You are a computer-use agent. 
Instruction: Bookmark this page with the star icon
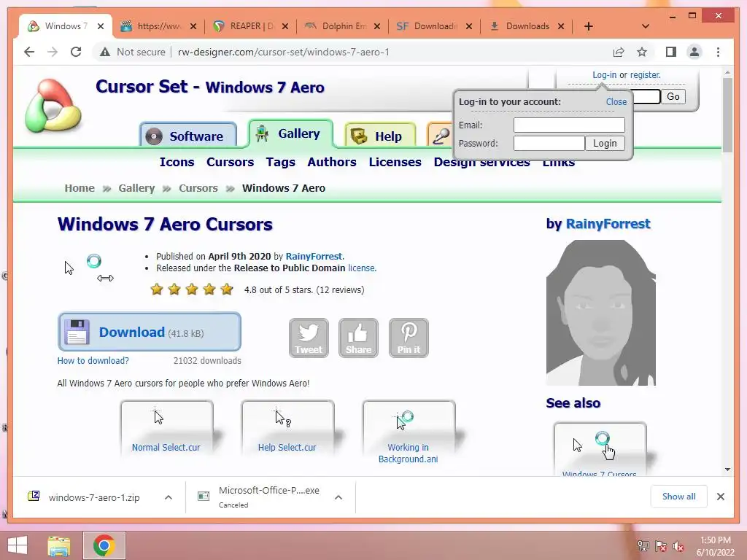point(642,52)
